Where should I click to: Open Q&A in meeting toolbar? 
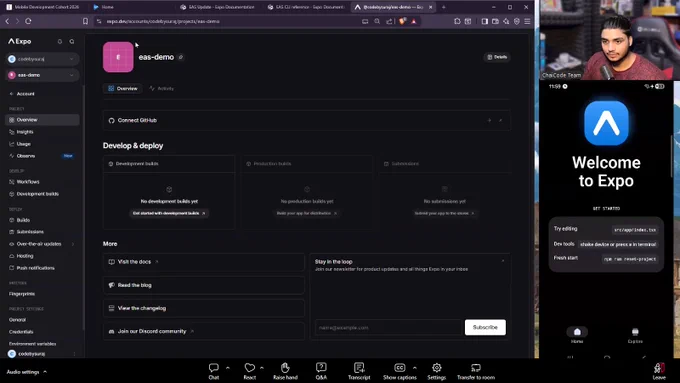coord(321,371)
